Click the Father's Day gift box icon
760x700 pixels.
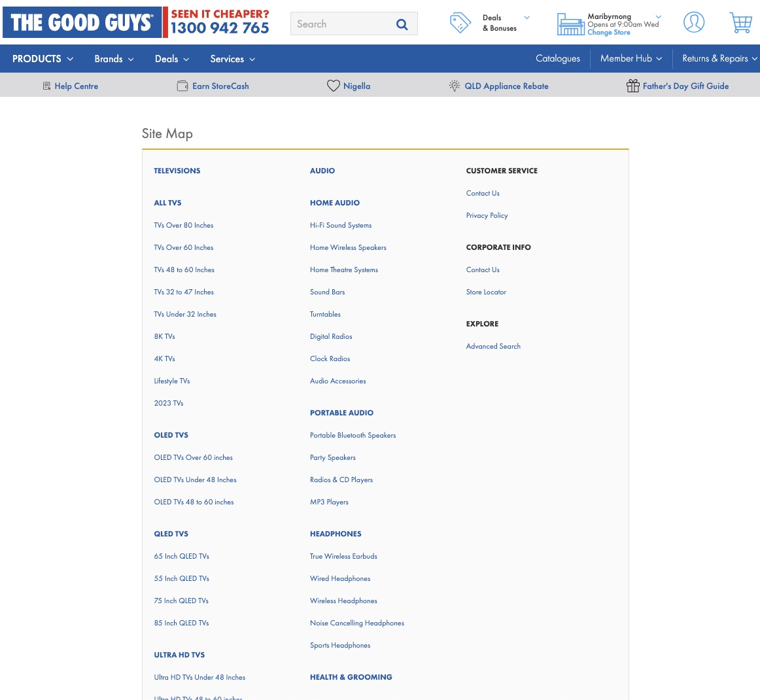tap(632, 86)
